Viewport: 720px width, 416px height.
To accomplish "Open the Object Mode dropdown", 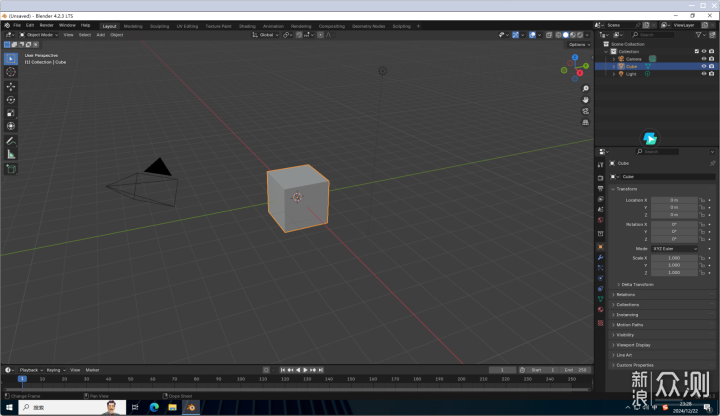I will (x=39, y=35).
